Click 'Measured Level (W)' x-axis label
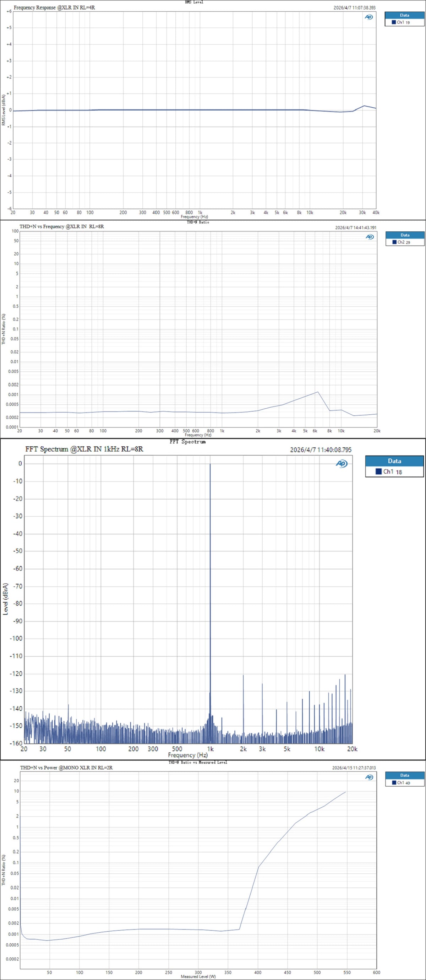The width and height of the screenshot is (426, 980). [x=198, y=976]
